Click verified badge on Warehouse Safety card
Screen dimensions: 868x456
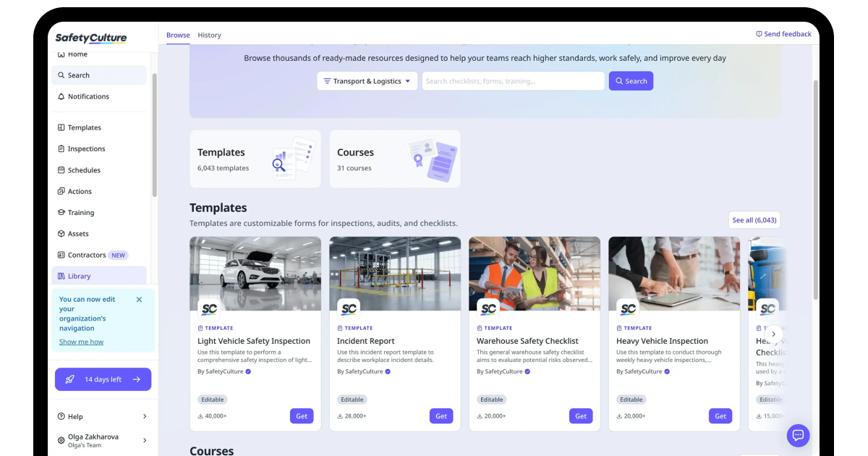point(527,371)
